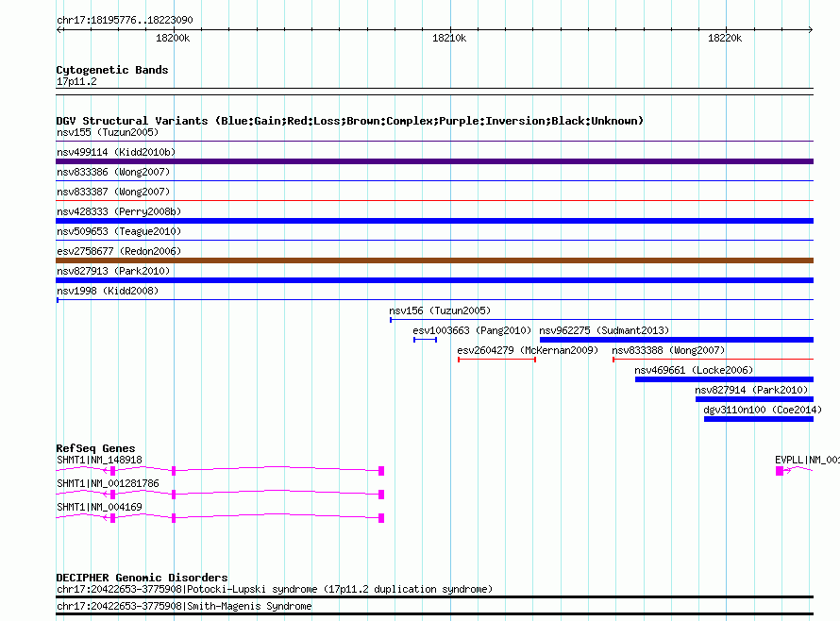
Task: Click the EVPLL gene label
Action: click(807, 460)
